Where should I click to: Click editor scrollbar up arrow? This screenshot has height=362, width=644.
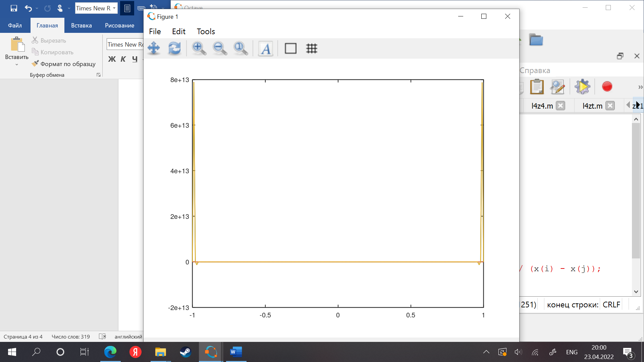pyautogui.click(x=636, y=119)
